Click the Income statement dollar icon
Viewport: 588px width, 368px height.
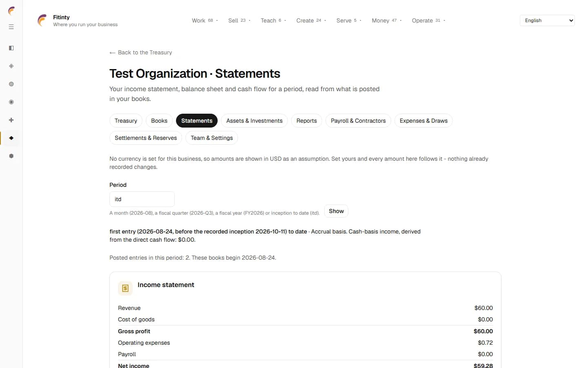[125, 288]
